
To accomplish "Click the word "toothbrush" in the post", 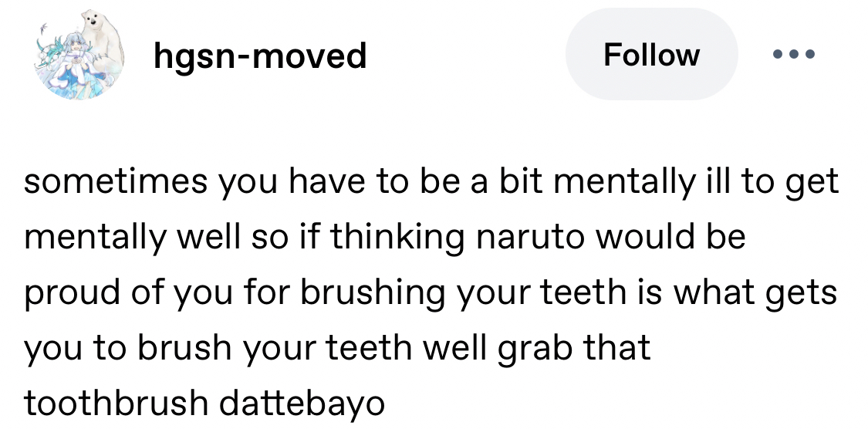I will click(x=116, y=404).
